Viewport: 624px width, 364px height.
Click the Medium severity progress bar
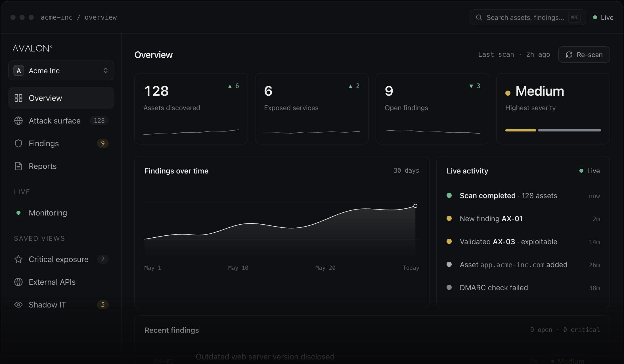coord(553,130)
